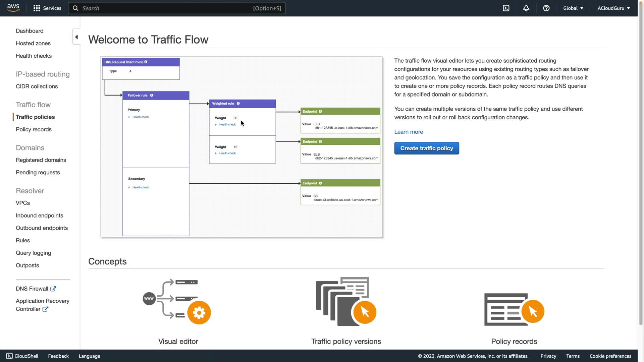Screen dimensions: 644x362
Task: Click the page vertical scrollbar
Action: point(641,168)
